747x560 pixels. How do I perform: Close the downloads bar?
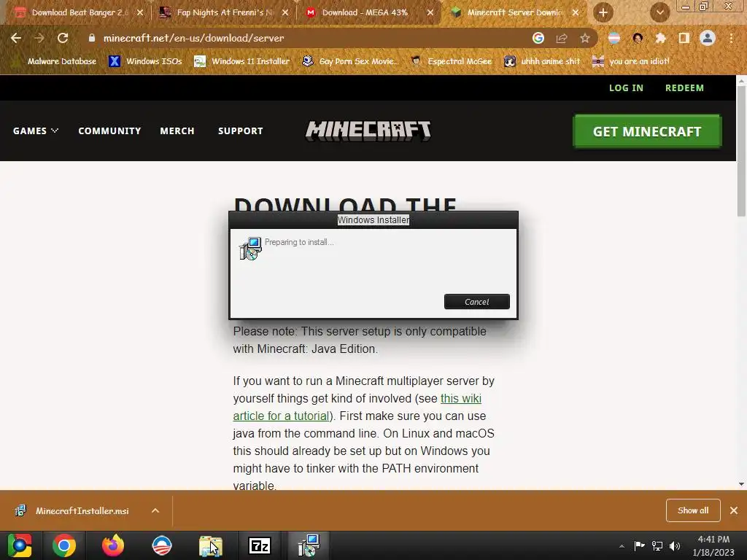click(734, 510)
